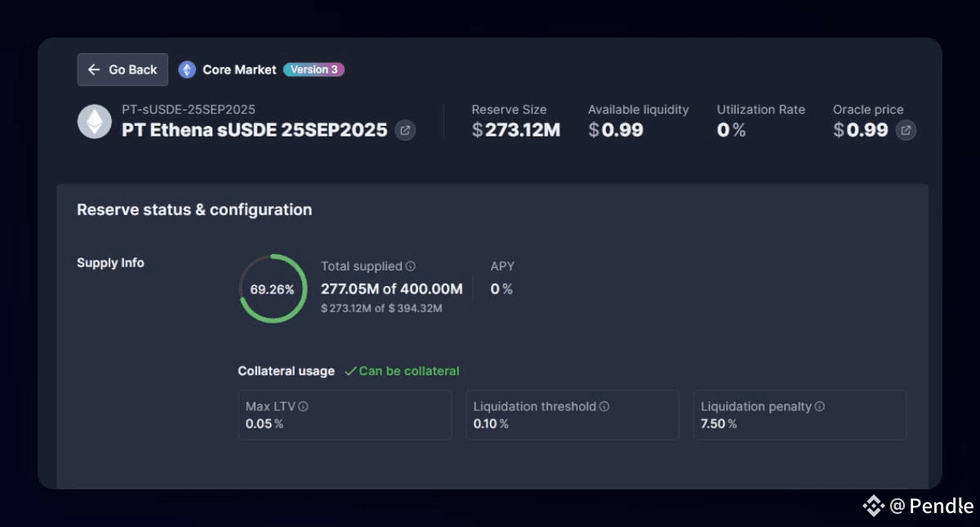The width and height of the screenshot is (980, 527).
Task: Click the Core Market label
Action: [239, 69]
